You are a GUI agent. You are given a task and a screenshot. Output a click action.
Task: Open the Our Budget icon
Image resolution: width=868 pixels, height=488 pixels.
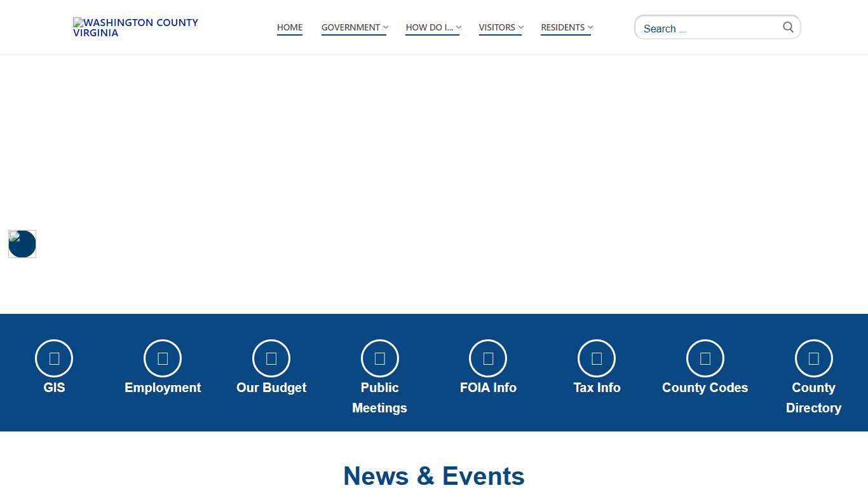(x=271, y=358)
